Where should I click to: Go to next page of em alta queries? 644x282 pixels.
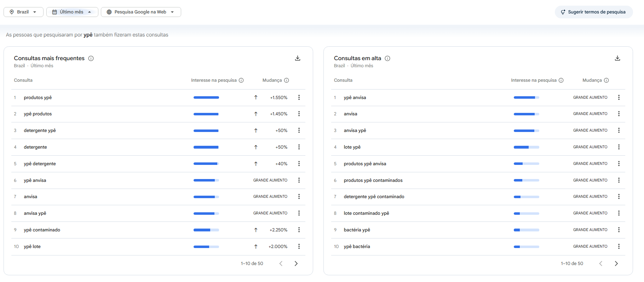616,264
